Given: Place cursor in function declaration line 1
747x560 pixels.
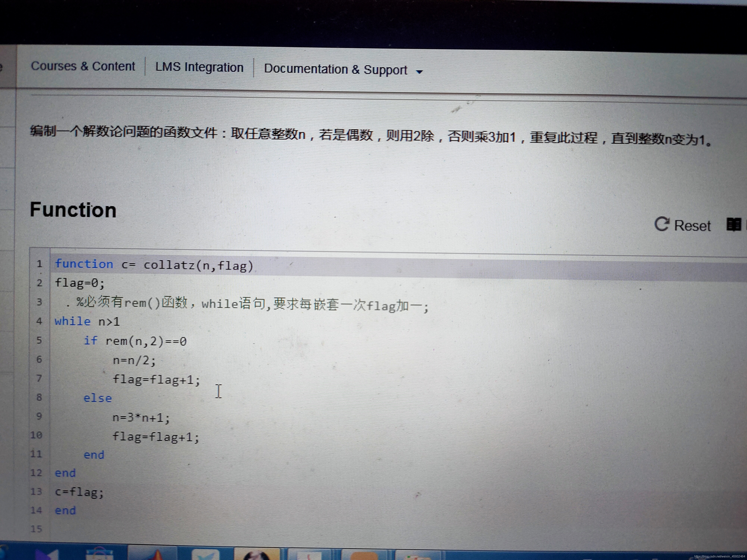Looking at the screenshot, I should point(154,265).
